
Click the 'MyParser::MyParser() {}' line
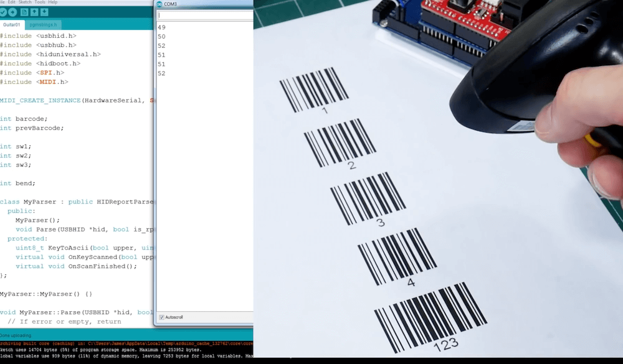click(x=46, y=294)
